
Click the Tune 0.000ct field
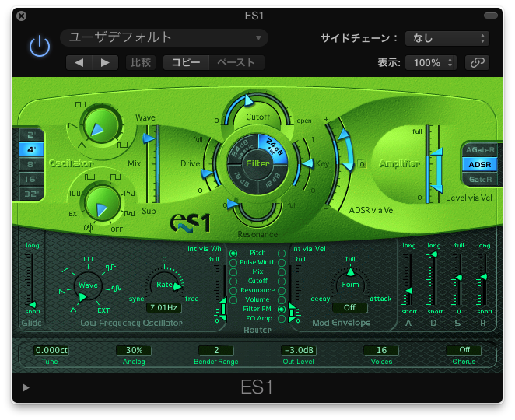(x=51, y=350)
